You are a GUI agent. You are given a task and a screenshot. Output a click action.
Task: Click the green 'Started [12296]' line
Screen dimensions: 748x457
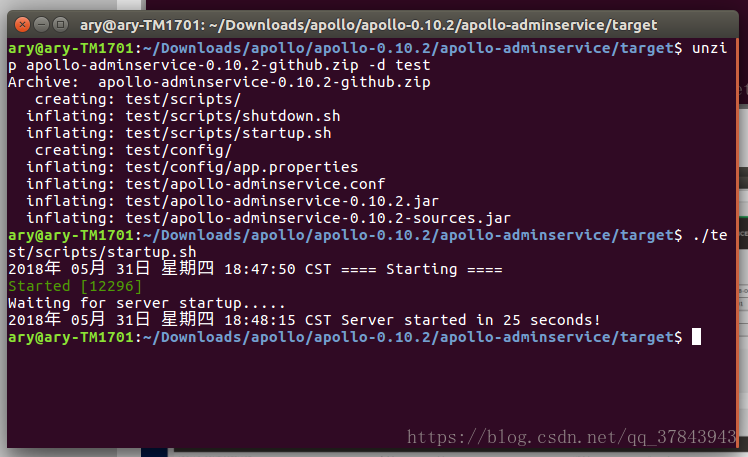pyautogui.click(x=75, y=286)
